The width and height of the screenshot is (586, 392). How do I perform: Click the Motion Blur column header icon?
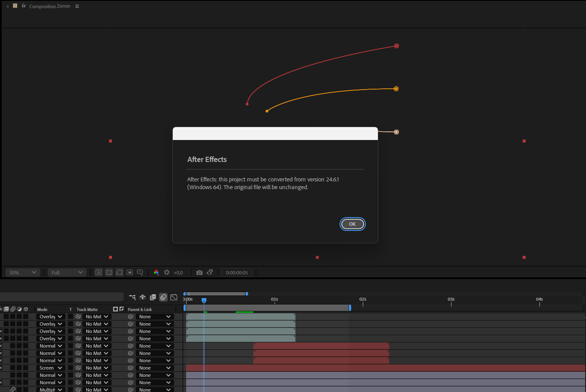point(13,309)
